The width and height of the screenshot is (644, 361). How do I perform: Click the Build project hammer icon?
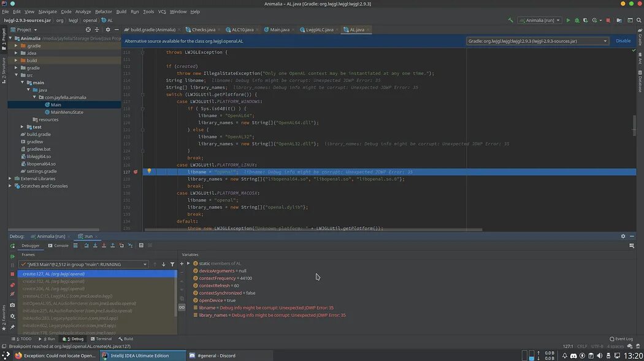pyautogui.click(x=510, y=20)
